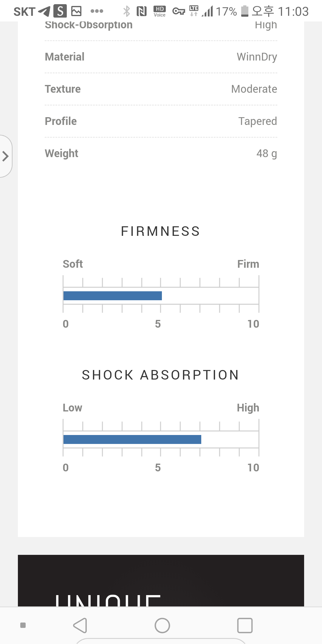This screenshot has width=322, height=644.
Task: Tap the Bluetooth status icon
Action: tap(127, 11)
